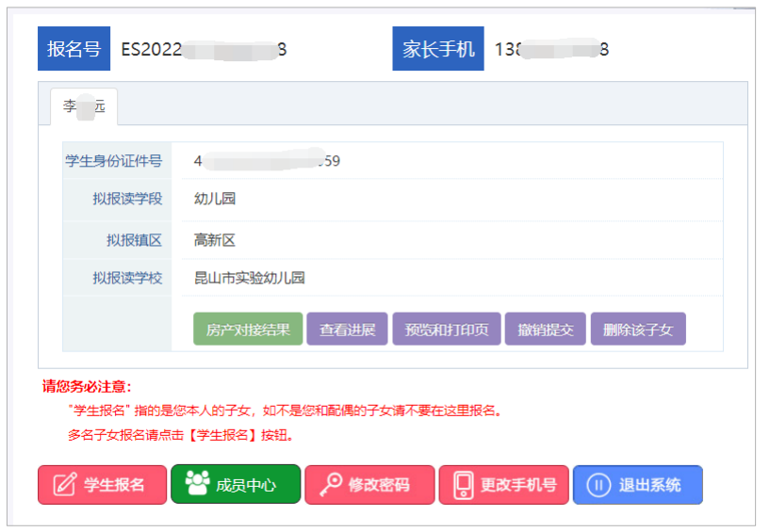This screenshot has height=532, width=770.
Task: Select the 幼儿园 value for 拟报读学段
Action: pyautogui.click(x=214, y=199)
